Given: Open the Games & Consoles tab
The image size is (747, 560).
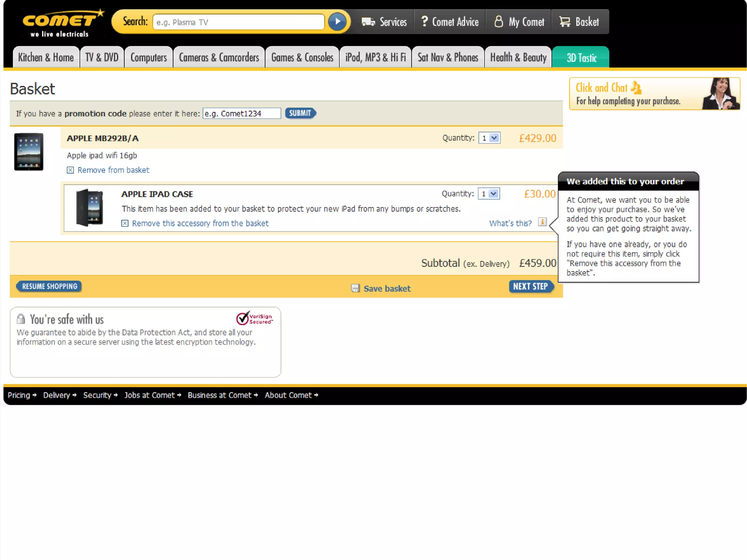Looking at the screenshot, I should pos(302,58).
